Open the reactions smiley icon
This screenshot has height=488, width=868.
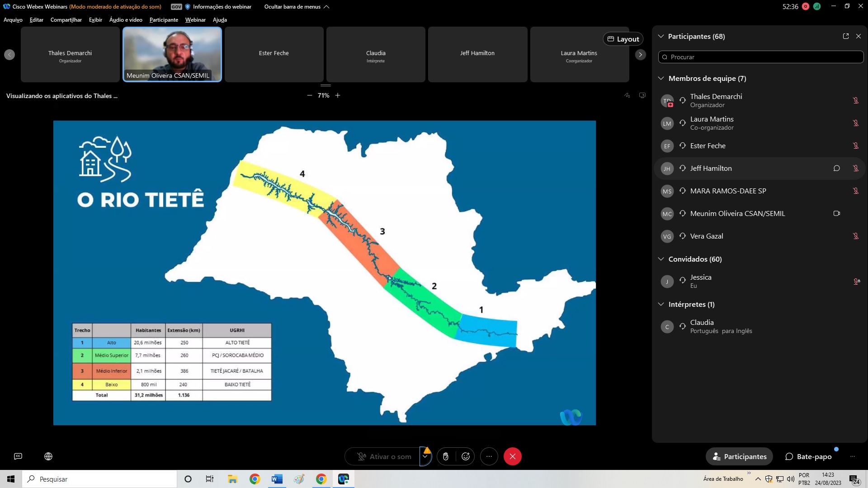(x=466, y=456)
